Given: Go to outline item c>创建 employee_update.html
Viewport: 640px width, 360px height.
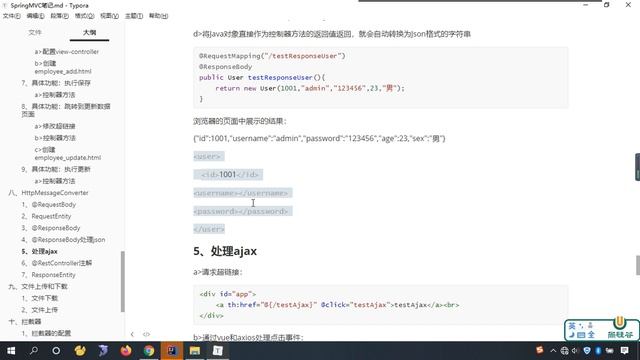Looking at the screenshot, I should click(68, 153).
